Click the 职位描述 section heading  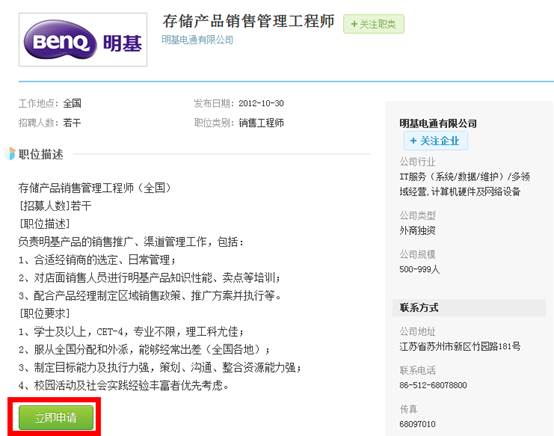(41, 154)
